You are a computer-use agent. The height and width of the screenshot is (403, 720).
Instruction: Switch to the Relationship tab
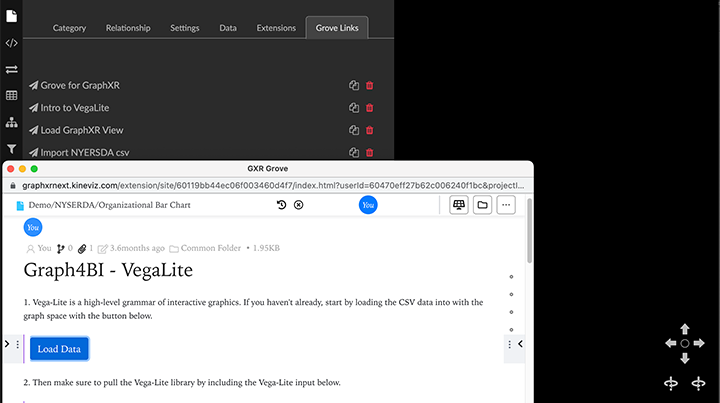coord(128,28)
